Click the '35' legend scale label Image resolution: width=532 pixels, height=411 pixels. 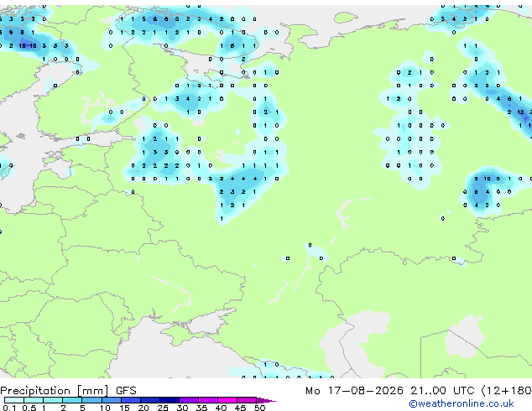[201, 408]
